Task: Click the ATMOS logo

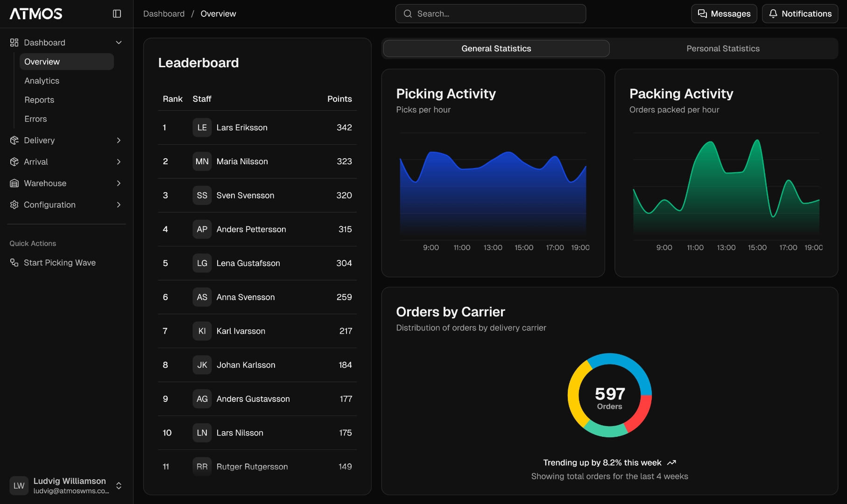Action: pyautogui.click(x=36, y=14)
